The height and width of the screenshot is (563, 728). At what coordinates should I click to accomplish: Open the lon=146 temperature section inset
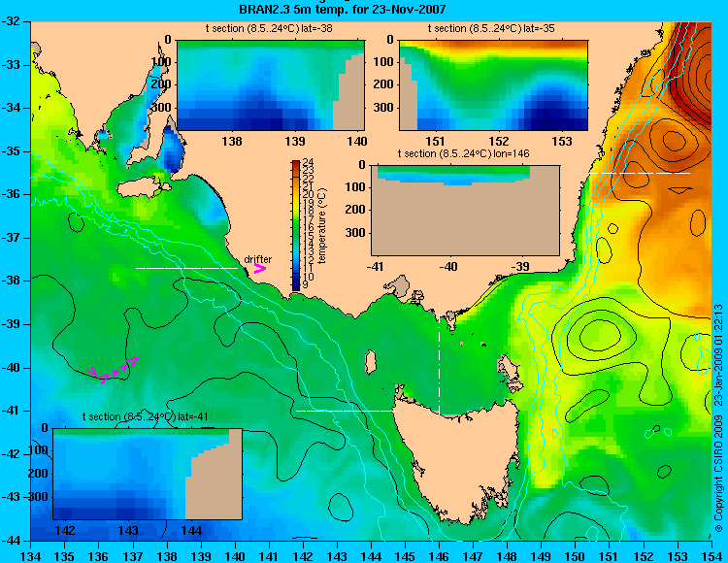[465, 210]
